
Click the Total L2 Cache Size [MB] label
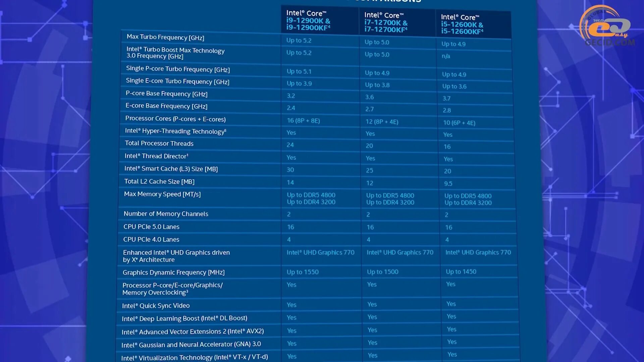159,182
